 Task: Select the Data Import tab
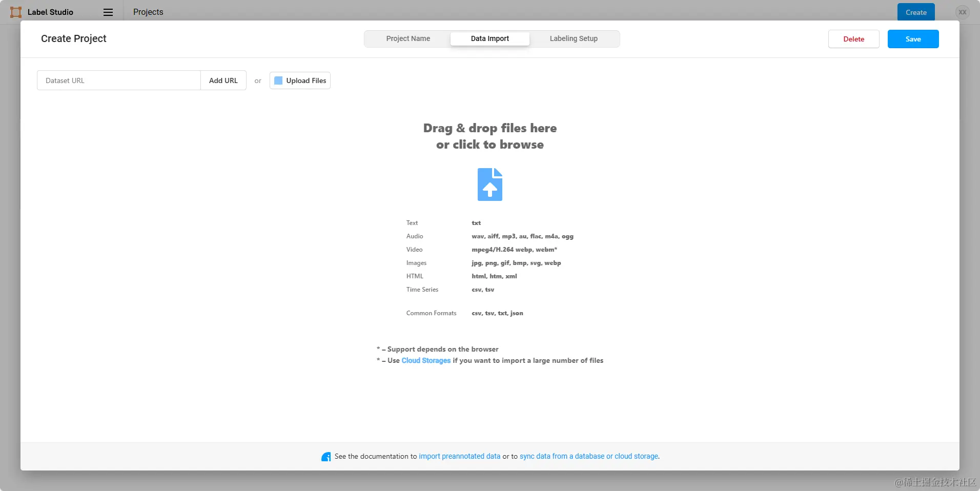(490, 38)
